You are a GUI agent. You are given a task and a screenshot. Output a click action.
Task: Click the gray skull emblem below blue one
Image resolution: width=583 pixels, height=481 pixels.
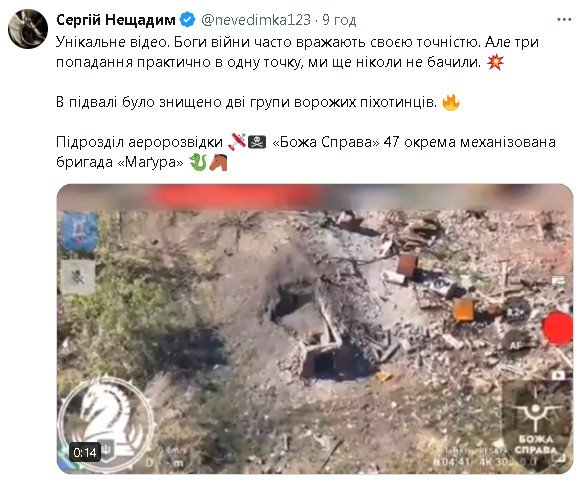click(x=78, y=277)
